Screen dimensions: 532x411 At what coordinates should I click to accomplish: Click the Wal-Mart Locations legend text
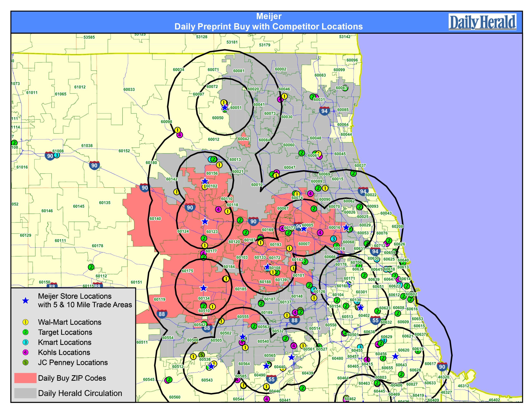(69, 322)
